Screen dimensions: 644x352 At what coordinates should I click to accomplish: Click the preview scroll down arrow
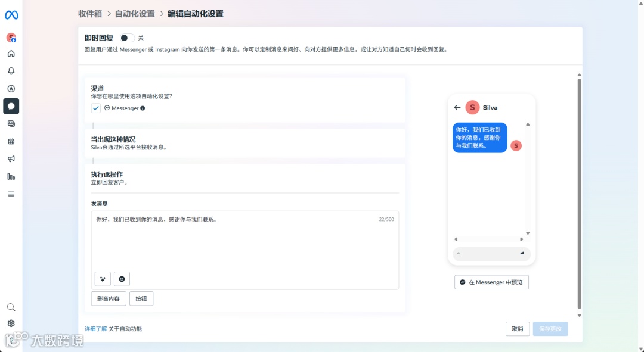pyautogui.click(x=528, y=233)
